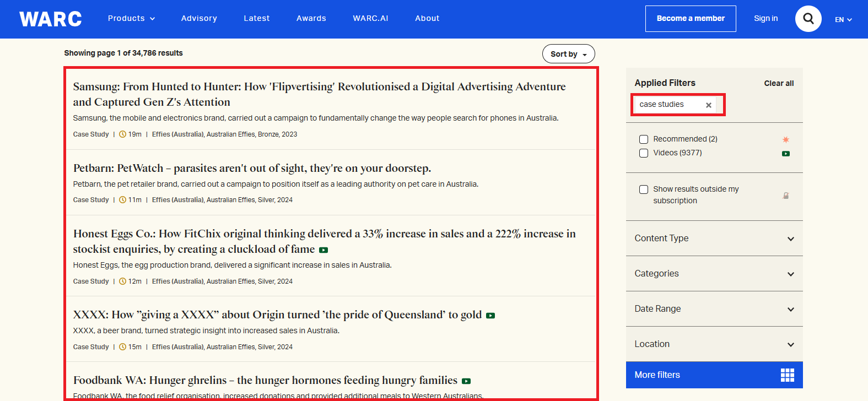Remove the case studies filter tag
This screenshot has height=401, width=868.
709,105
